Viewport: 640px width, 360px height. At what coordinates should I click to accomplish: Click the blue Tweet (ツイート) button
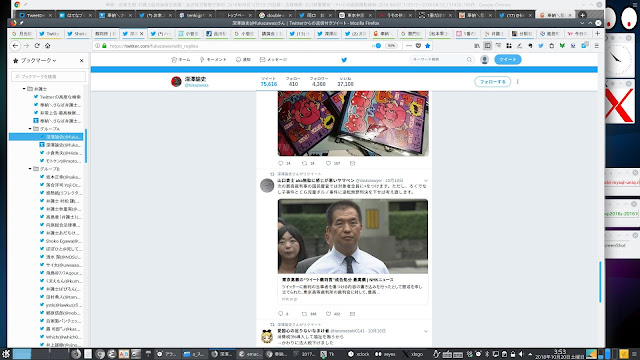tap(508, 60)
